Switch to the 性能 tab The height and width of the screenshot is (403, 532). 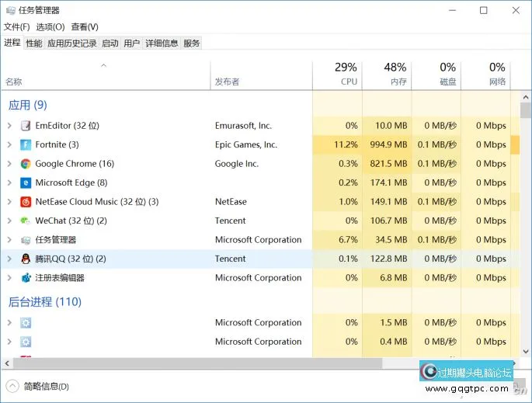coord(33,43)
